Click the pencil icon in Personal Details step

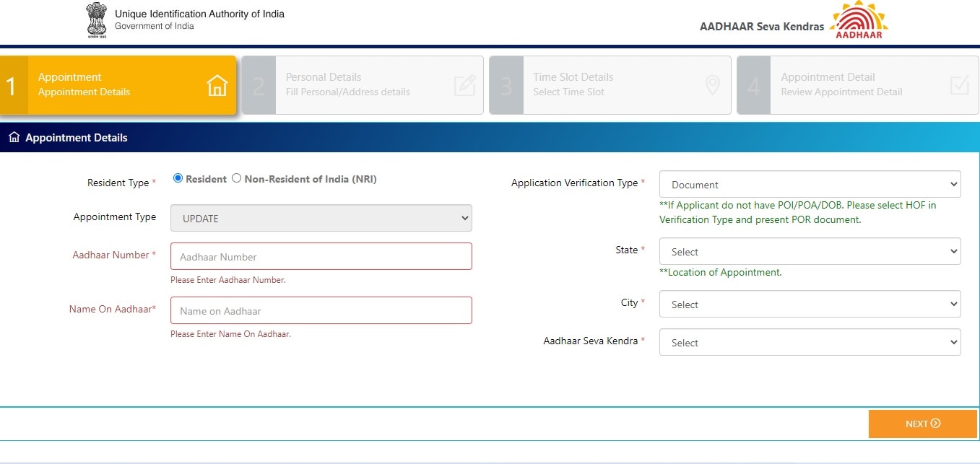tap(464, 86)
